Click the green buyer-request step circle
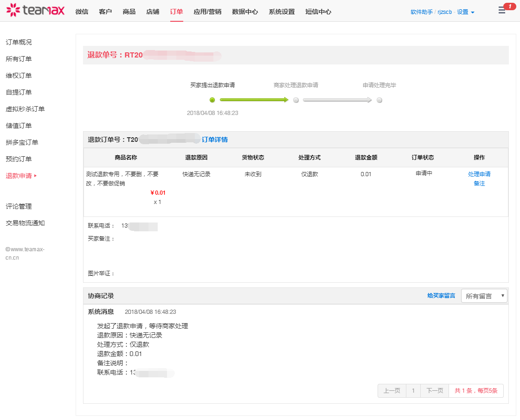This screenshot has width=520, height=420. 212,100
